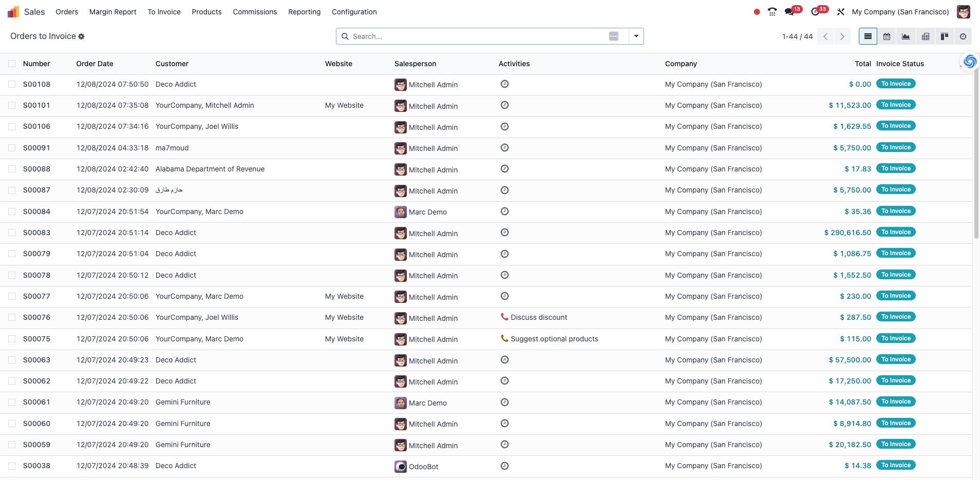Open the Suggest optional products activity icon
The width and height of the screenshot is (980, 480).
[x=505, y=338]
